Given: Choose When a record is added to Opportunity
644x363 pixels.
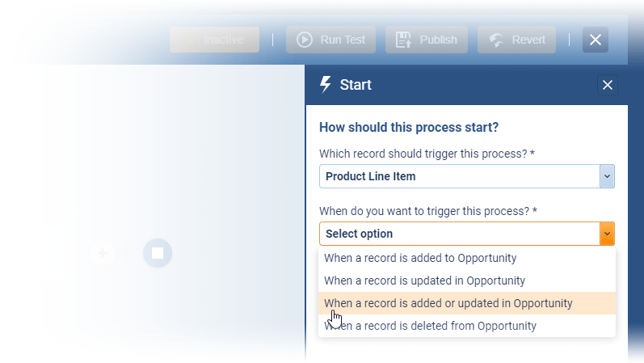Looking at the screenshot, I should point(420,258).
